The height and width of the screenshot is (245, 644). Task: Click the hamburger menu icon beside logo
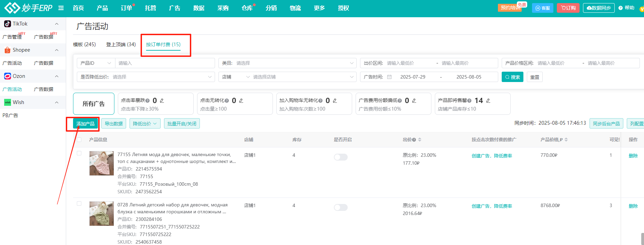pos(61,8)
